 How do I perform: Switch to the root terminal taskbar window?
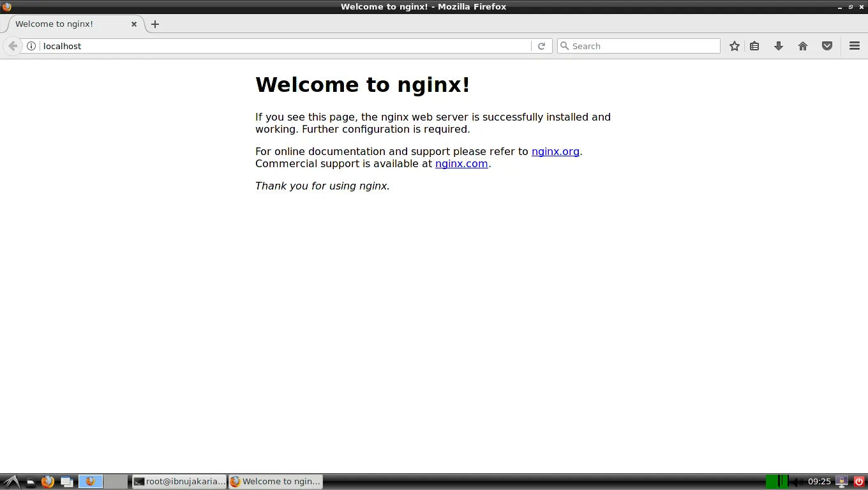(179, 482)
